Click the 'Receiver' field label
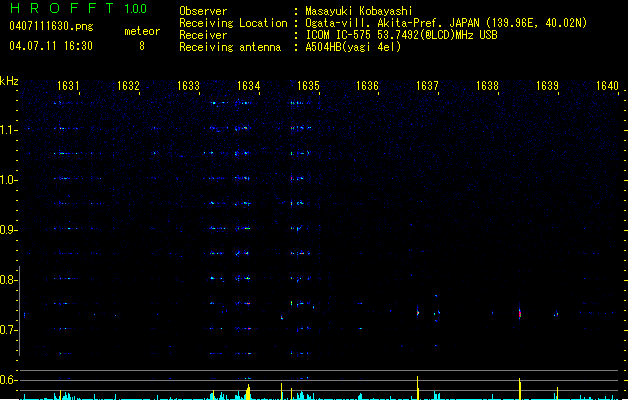Screen dimensions: 629x400 click(x=203, y=35)
